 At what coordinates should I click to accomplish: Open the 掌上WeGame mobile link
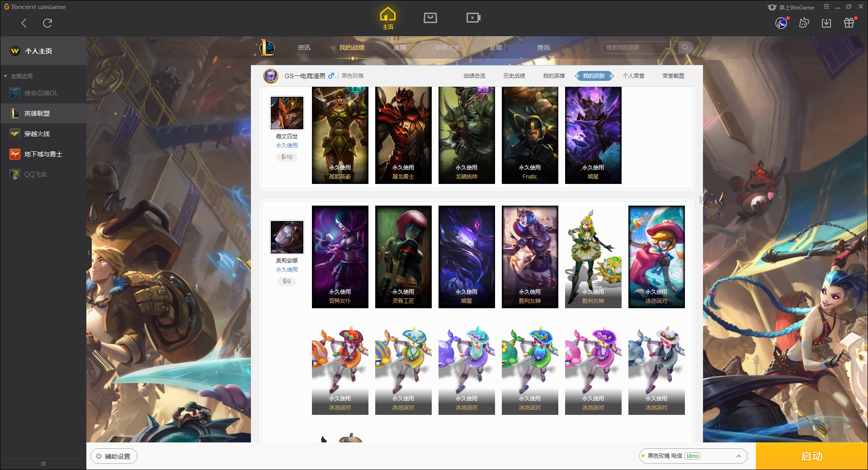coord(791,7)
